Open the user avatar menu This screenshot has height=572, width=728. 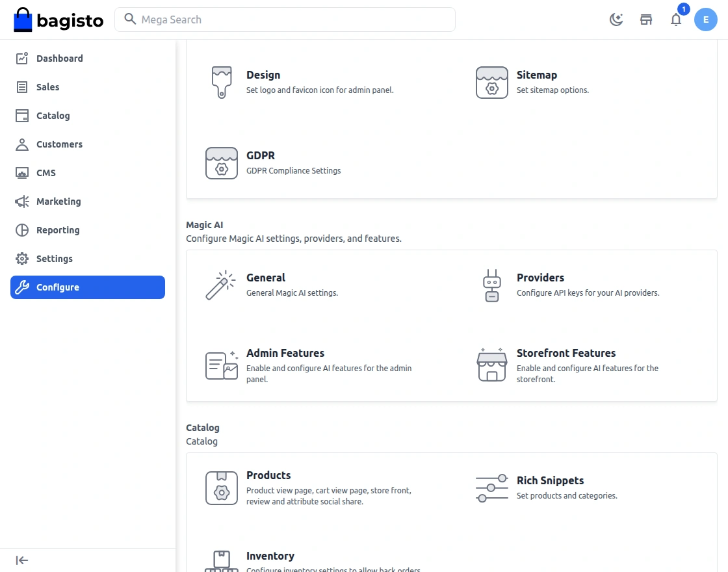[706, 19]
